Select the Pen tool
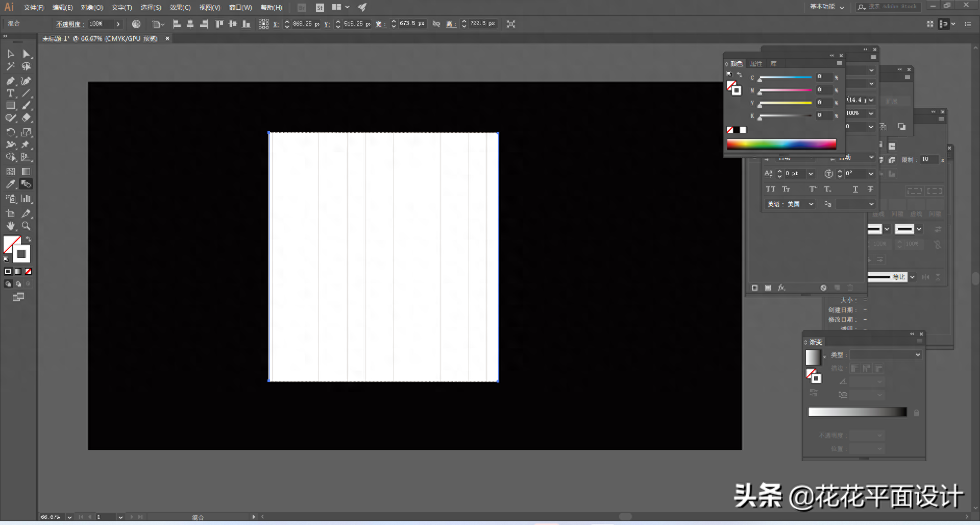980x525 pixels. (10, 81)
